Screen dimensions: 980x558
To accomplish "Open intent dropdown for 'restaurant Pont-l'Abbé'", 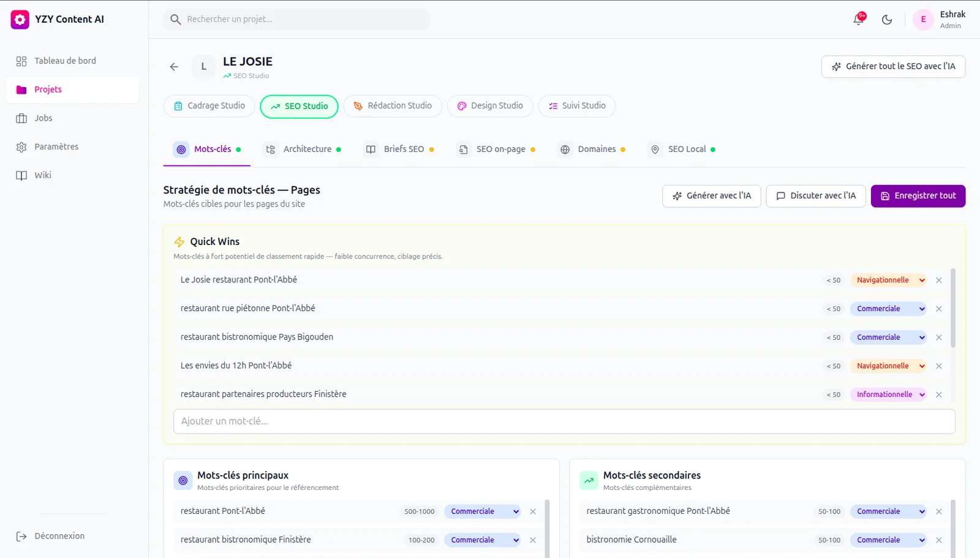I will [483, 511].
